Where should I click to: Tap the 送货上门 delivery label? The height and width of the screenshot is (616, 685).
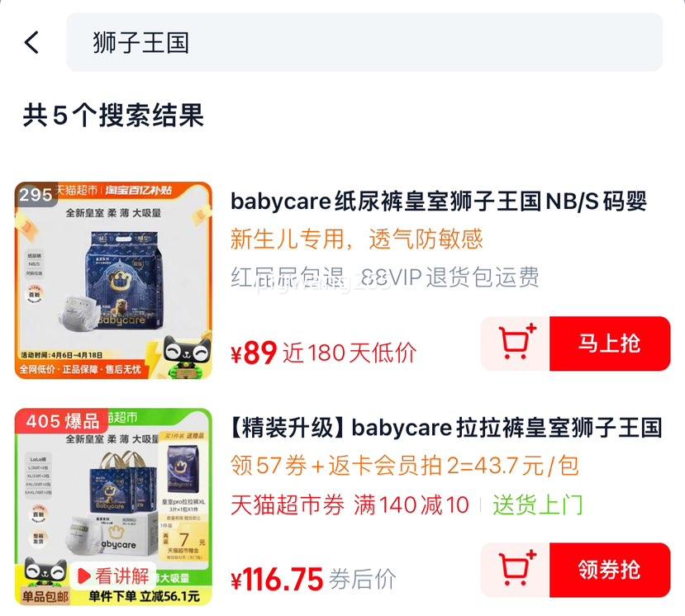pyautogui.click(x=538, y=505)
